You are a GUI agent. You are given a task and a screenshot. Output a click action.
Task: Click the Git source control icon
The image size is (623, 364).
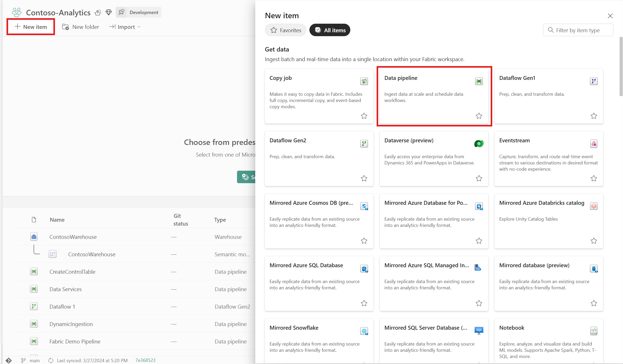point(9,360)
